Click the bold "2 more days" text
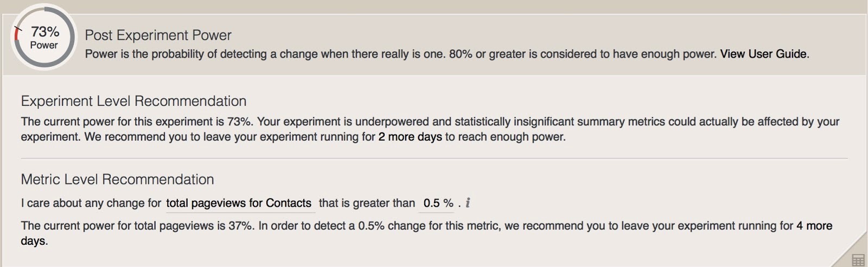The image size is (868, 267). pos(410,137)
